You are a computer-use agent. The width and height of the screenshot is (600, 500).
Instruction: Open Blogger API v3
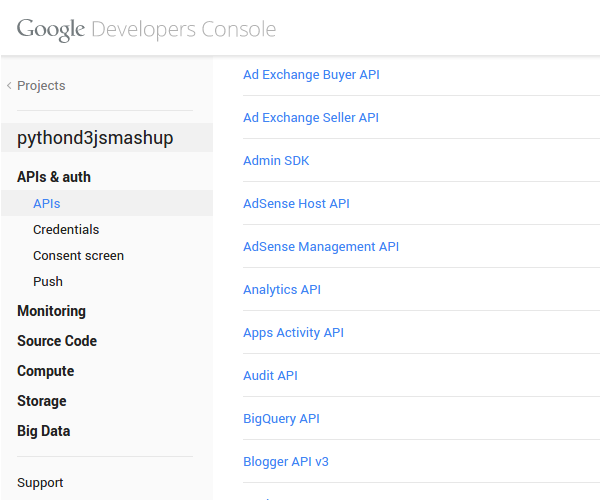coord(285,462)
